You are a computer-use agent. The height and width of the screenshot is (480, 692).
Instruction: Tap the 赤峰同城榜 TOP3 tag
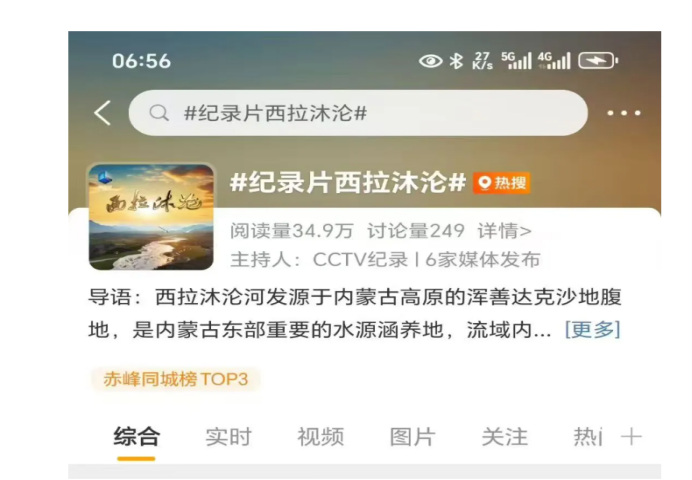click(176, 379)
